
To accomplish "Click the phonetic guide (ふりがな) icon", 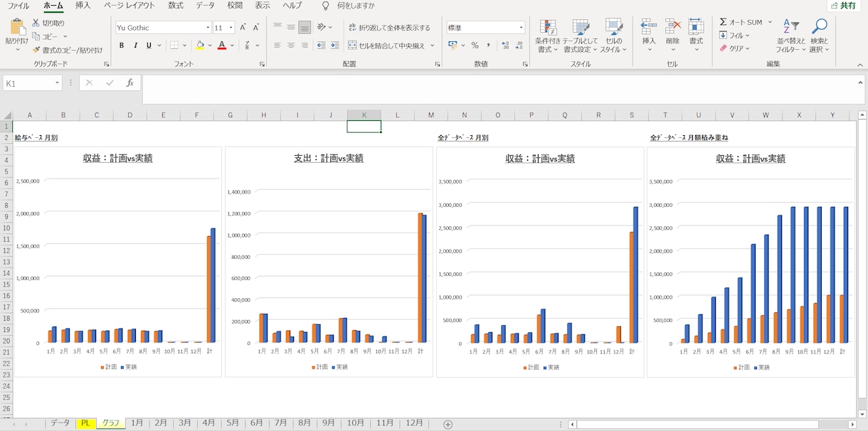I will coord(248,46).
